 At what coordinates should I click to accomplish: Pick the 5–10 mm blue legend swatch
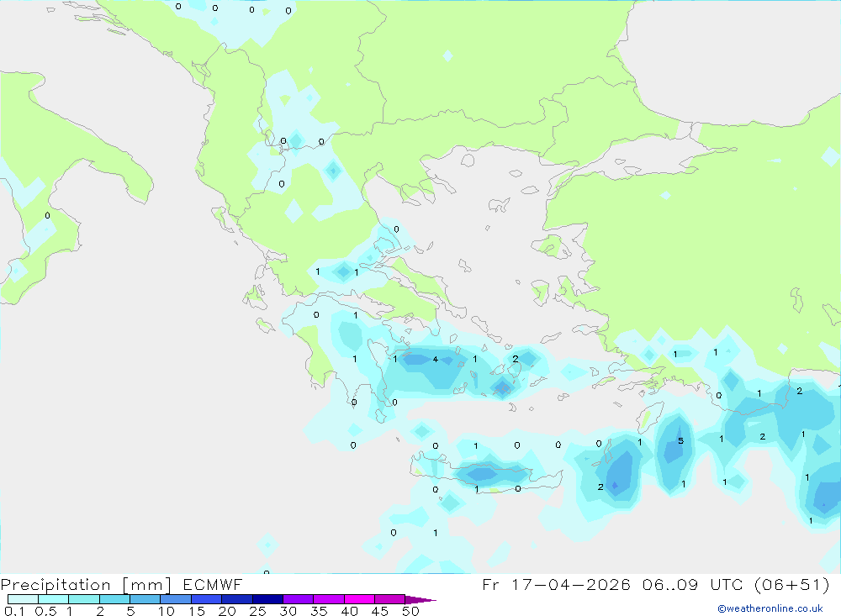tap(145, 599)
